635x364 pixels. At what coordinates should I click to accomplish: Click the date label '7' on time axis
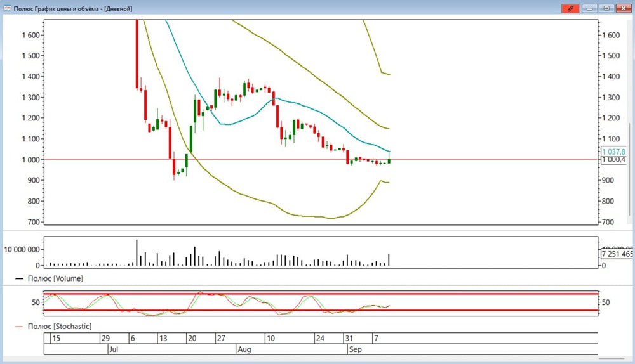pos(376,338)
